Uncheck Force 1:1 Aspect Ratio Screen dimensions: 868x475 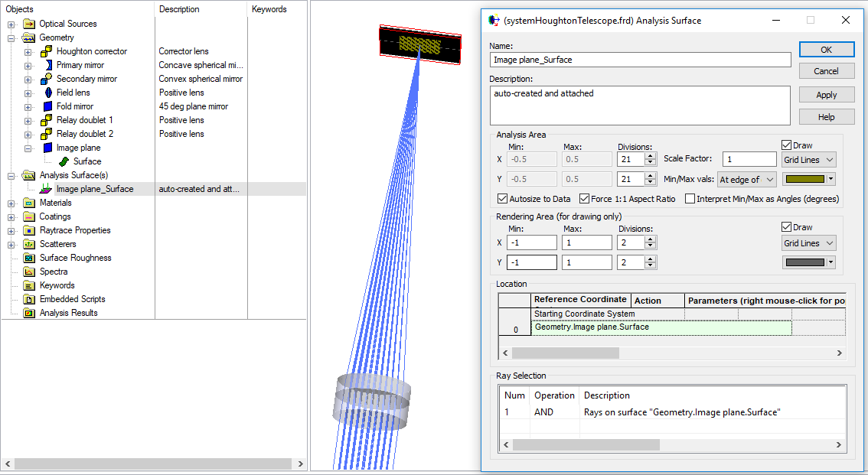click(x=585, y=199)
